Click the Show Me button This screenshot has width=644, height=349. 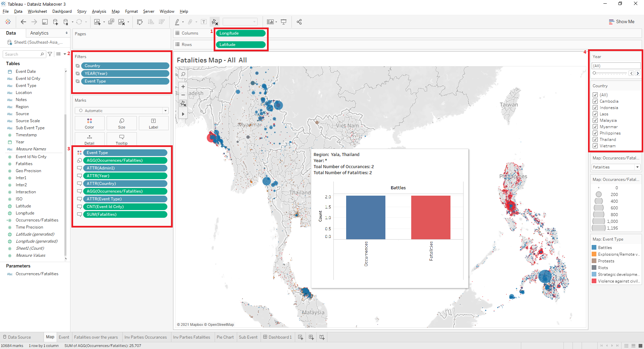pos(622,22)
